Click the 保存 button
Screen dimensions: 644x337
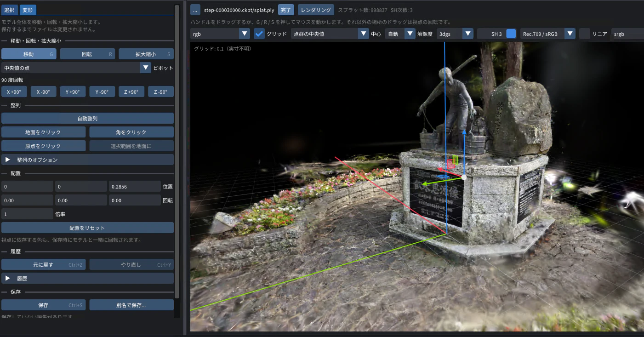[43, 305]
